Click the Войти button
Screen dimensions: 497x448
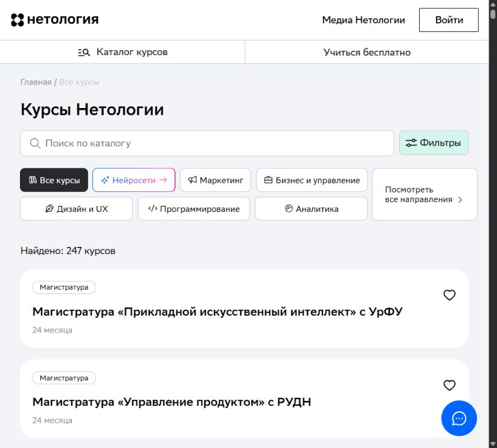449,20
